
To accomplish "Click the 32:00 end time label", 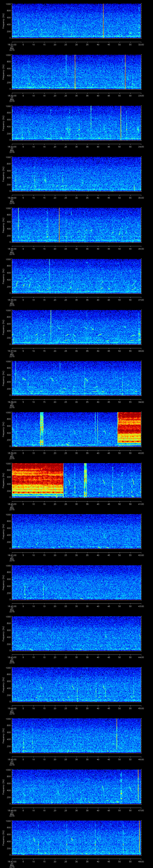I will tap(141, 44).
